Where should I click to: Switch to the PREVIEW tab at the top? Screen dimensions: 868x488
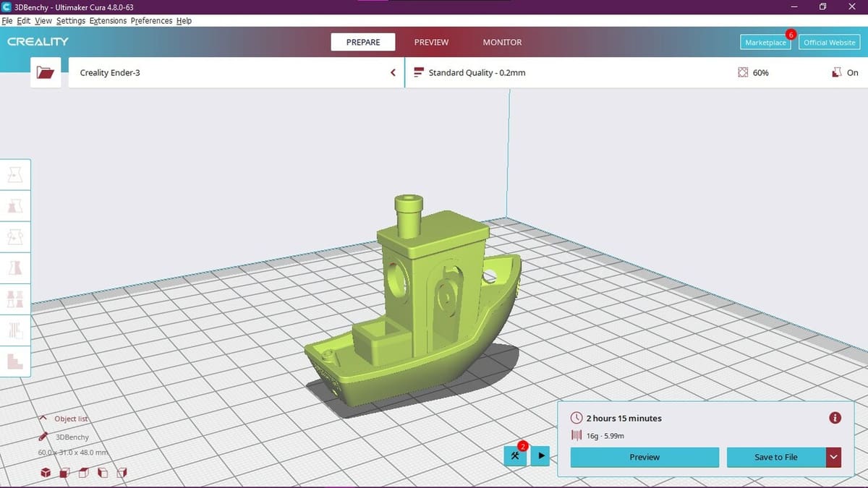[x=431, y=43]
